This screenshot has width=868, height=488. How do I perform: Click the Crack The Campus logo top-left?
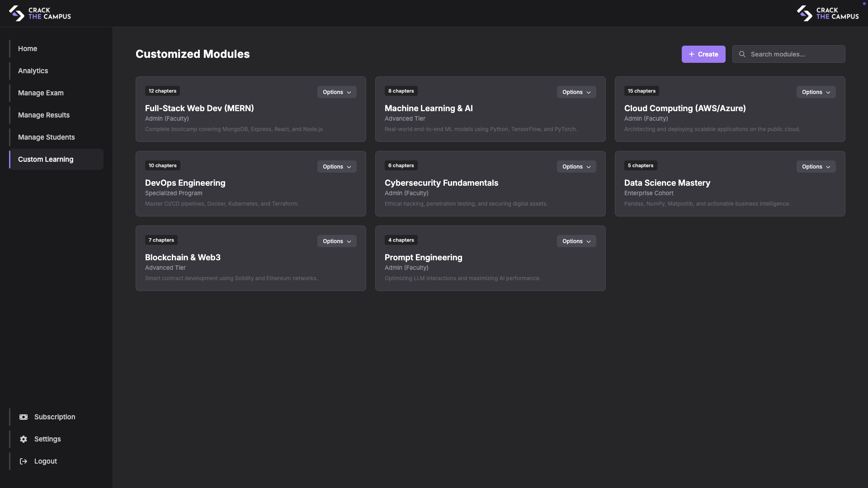[x=40, y=13]
